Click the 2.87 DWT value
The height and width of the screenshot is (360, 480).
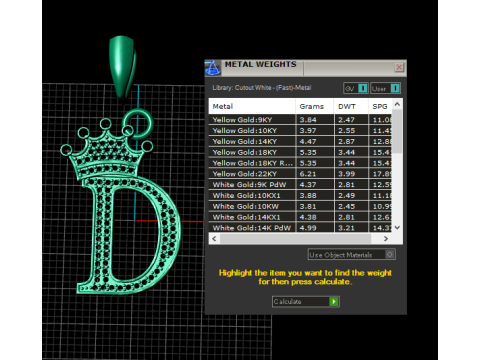pos(346,141)
